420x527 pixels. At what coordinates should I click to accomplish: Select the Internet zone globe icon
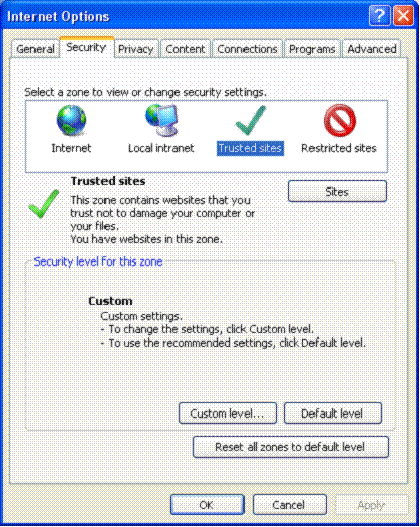[x=71, y=121]
